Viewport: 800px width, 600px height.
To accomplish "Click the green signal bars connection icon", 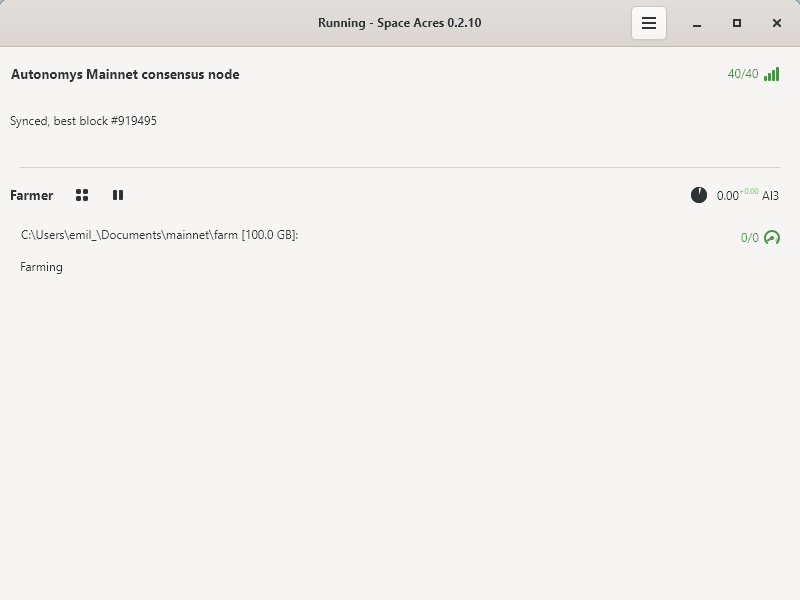I will point(771,74).
